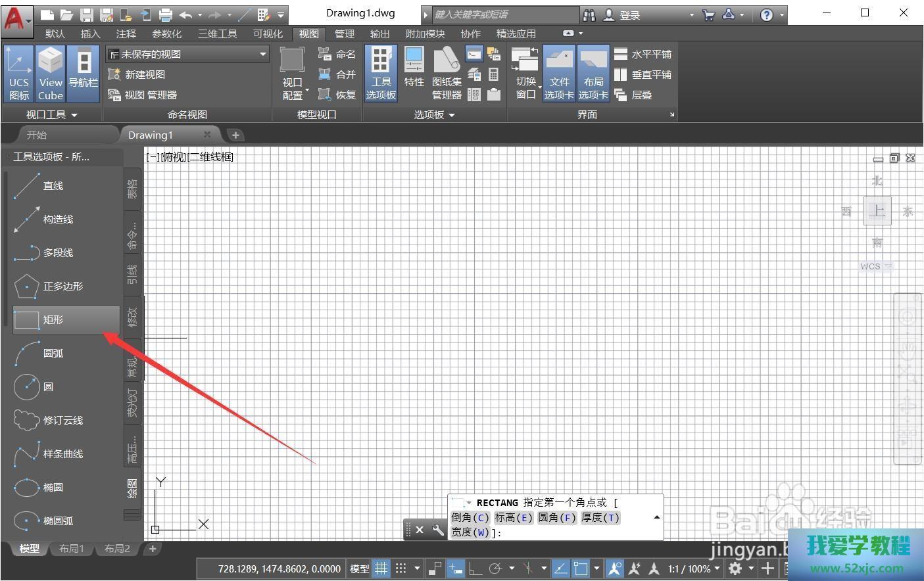
Task: Pick the 修订云线 revision cloud tool
Action: point(62,421)
